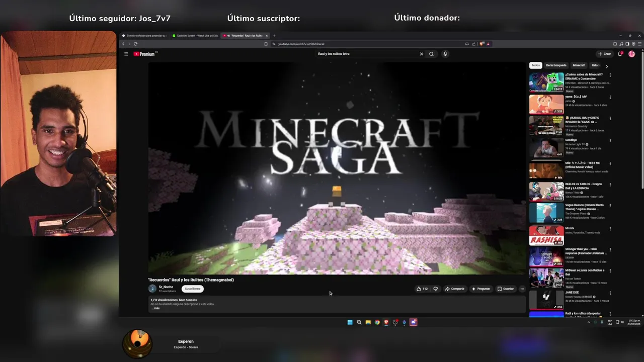
Task: Open options menu for 'yama【Oz.】MV'
Action: point(610,98)
